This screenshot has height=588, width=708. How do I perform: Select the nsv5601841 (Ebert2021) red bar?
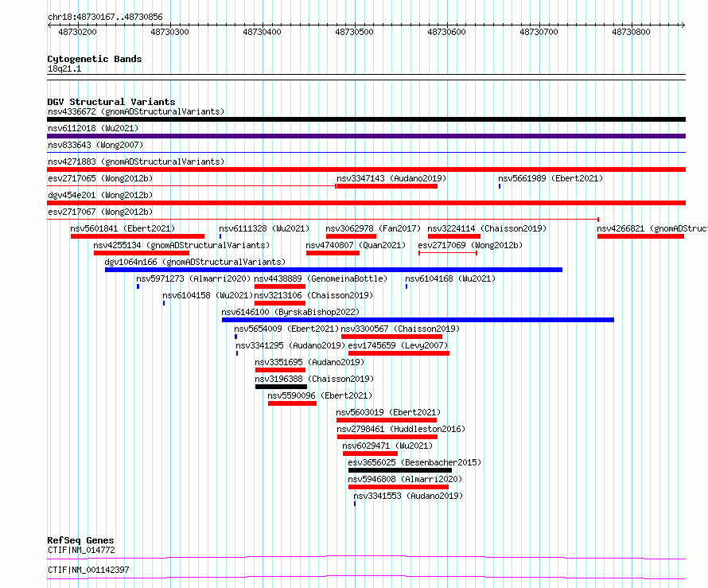(x=138, y=236)
